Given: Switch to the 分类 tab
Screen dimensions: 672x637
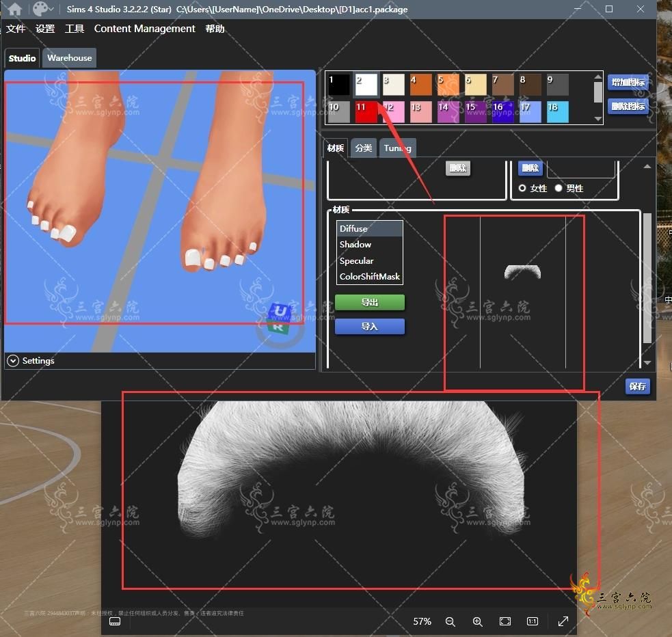Looking at the screenshot, I should 364,148.
